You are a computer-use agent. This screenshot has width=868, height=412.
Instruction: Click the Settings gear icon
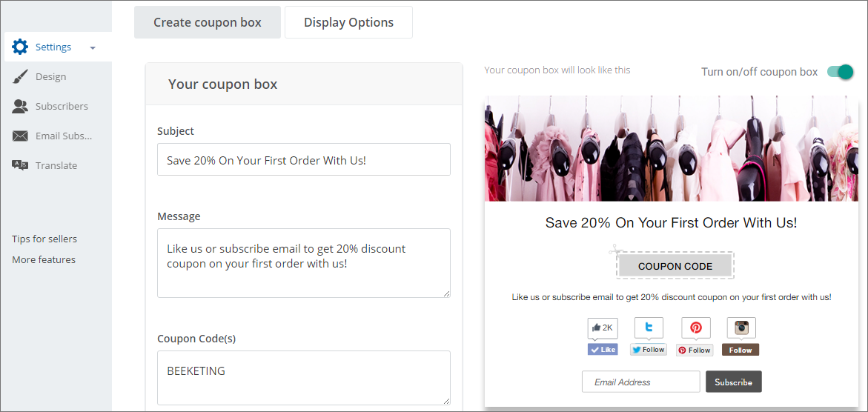tap(20, 47)
